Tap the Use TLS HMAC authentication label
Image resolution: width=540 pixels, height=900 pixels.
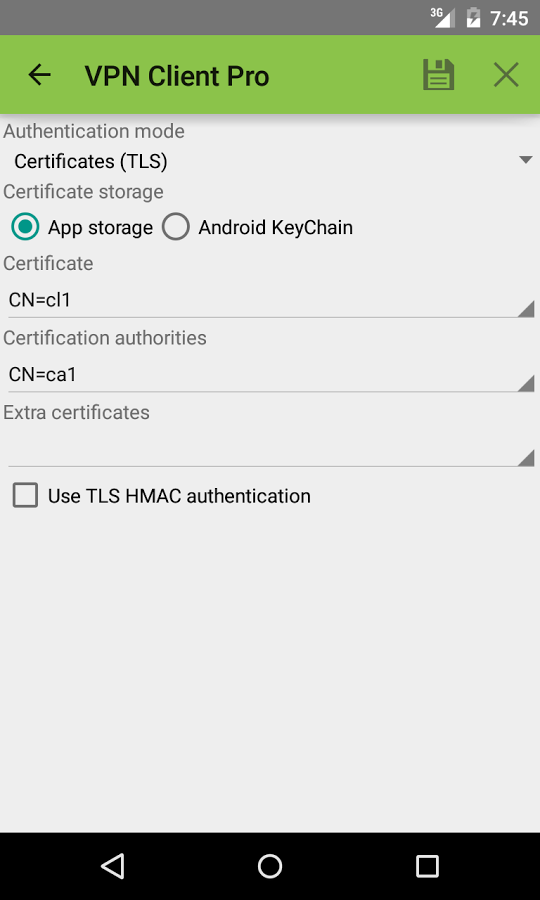point(179,496)
